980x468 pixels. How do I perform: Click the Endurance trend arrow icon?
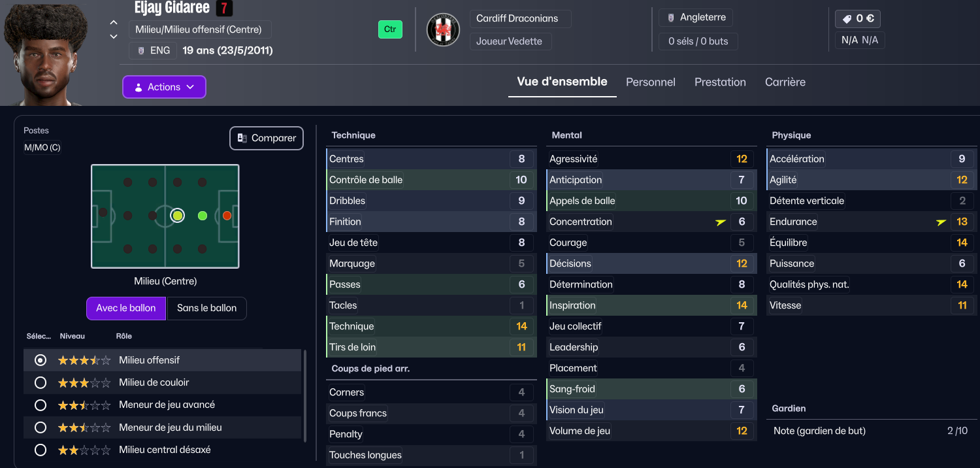[x=941, y=222]
